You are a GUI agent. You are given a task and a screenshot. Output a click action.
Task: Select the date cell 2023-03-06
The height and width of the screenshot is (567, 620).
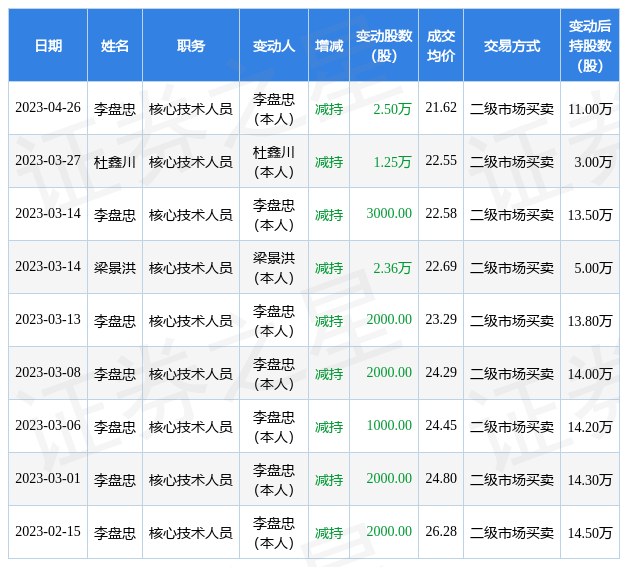tap(48, 426)
